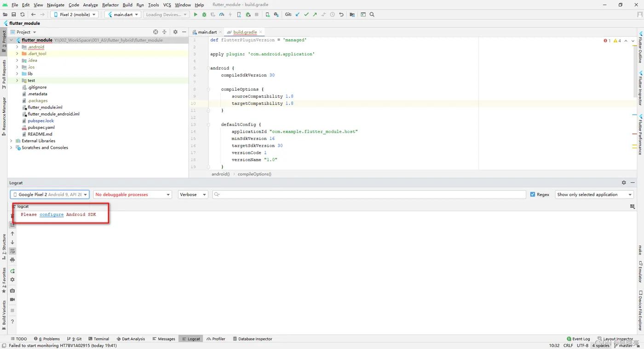This screenshot has height=349, width=644.
Task: Click Logcat Up the stack trace arrow
Action: pos(12,233)
